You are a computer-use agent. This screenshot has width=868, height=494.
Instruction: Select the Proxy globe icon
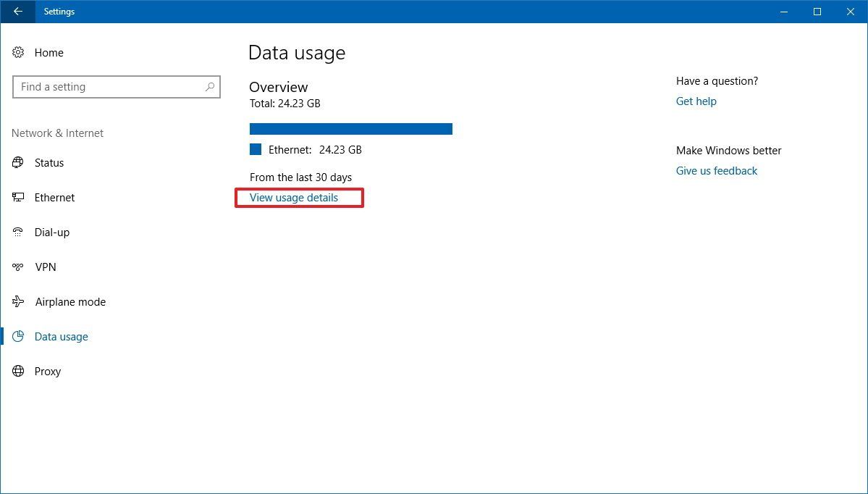click(18, 371)
